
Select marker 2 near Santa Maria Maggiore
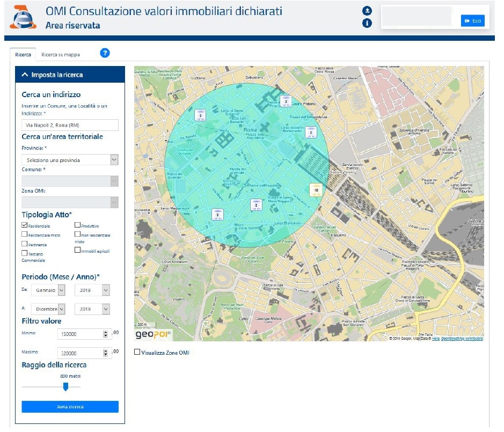click(x=256, y=205)
